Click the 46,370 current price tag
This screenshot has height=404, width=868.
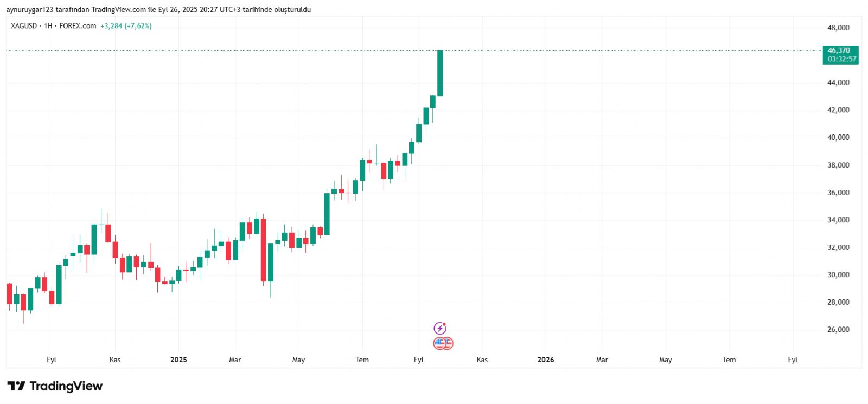point(839,50)
